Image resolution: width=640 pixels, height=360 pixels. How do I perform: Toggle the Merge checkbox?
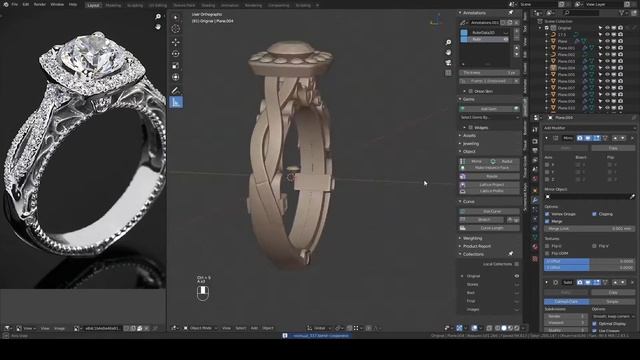click(547, 221)
